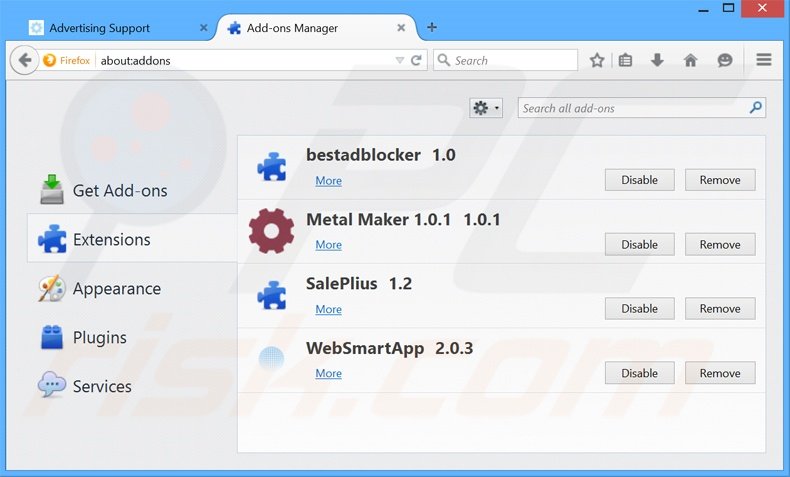This screenshot has width=790, height=477.
Task: Open the address bar history dropdown arrow
Action: tap(400, 60)
